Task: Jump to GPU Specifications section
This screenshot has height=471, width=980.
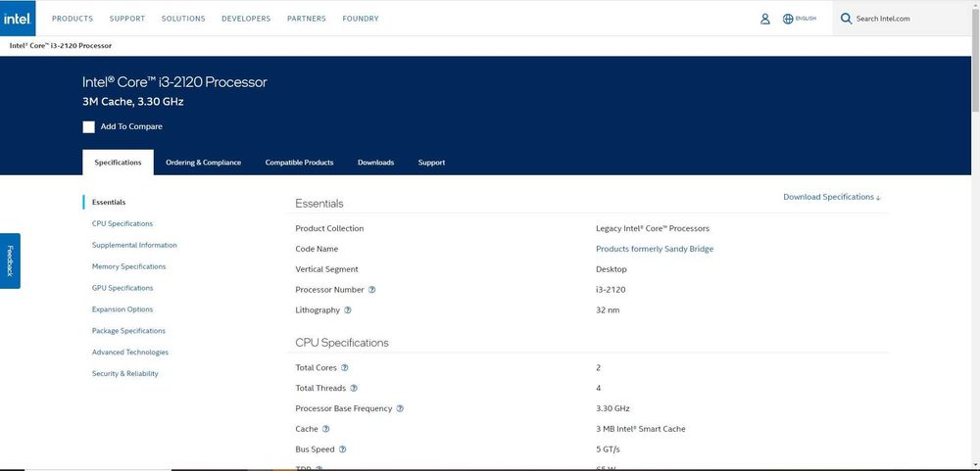Action: 122,288
